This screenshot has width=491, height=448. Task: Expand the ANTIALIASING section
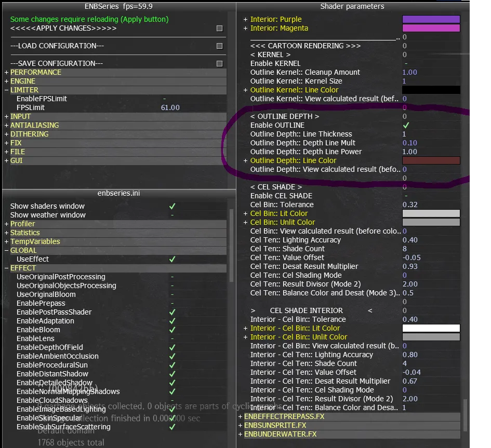click(6, 125)
